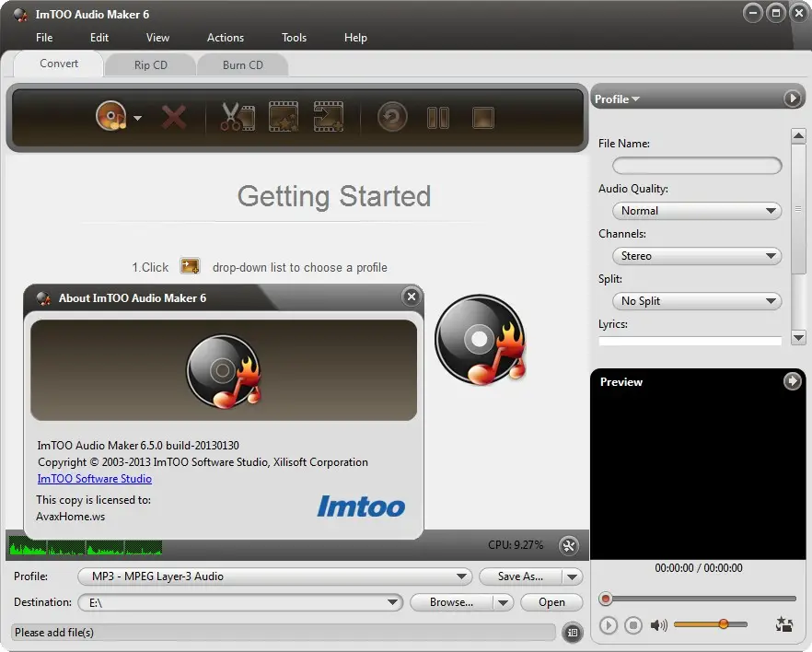Viewport: 812px width, 652px height.
Task: Switch to the Burn CD tab
Action: click(242, 65)
